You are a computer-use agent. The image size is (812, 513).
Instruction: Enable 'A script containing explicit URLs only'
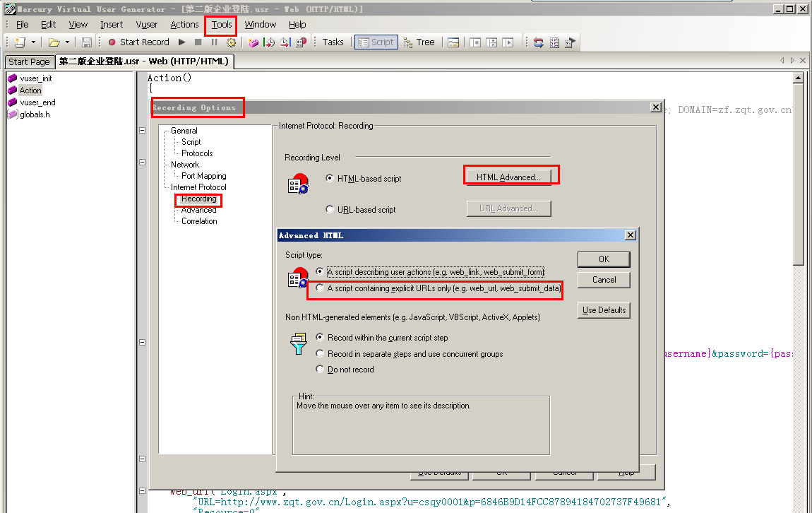[x=318, y=288]
